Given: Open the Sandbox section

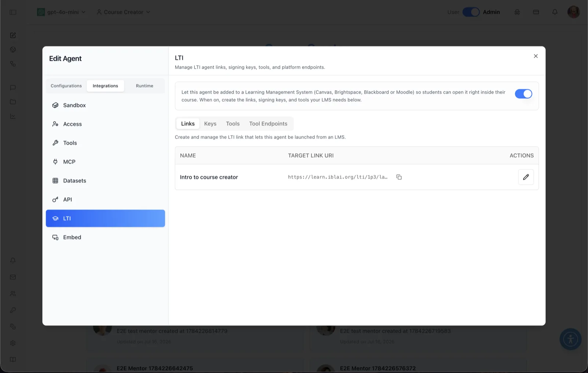Looking at the screenshot, I should click(105, 105).
